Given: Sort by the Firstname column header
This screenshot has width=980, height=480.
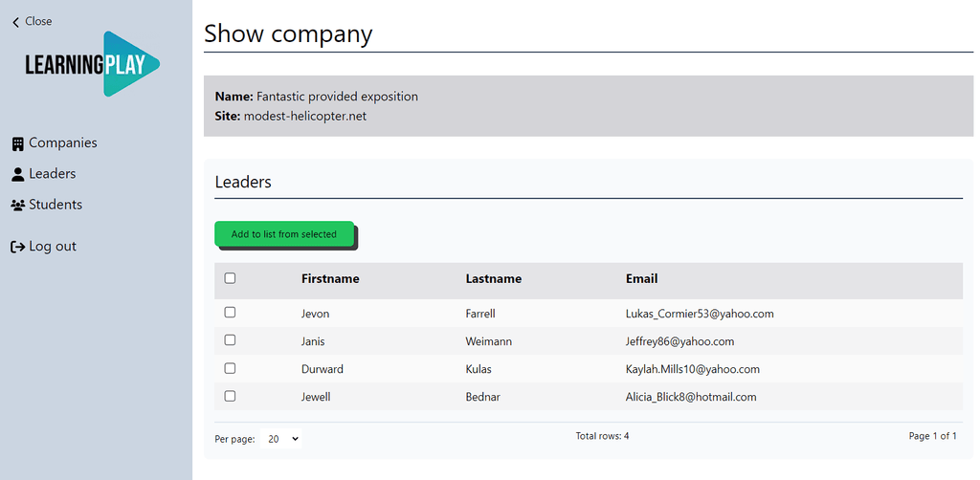Looking at the screenshot, I should 330,279.
